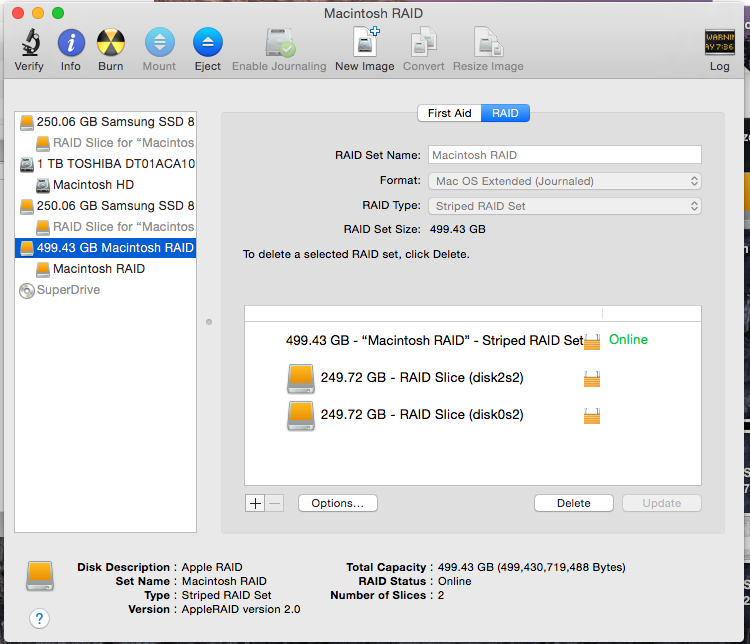
Task: Click the RAID Set Name field
Action: click(564, 155)
